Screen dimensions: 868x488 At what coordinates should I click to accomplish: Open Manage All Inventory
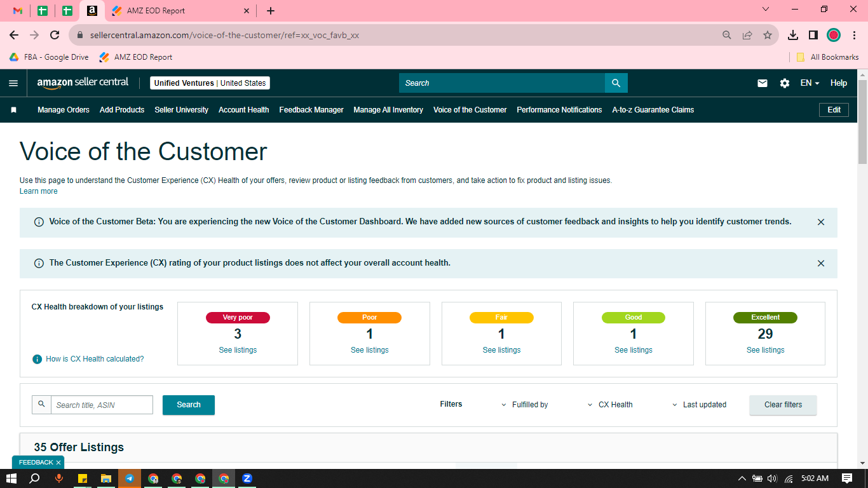tap(388, 110)
